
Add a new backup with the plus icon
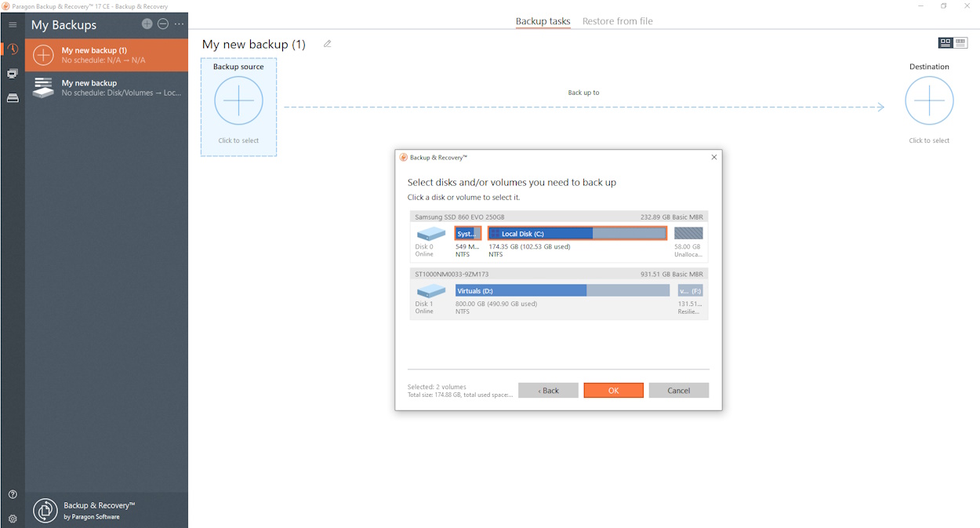[x=147, y=24]
